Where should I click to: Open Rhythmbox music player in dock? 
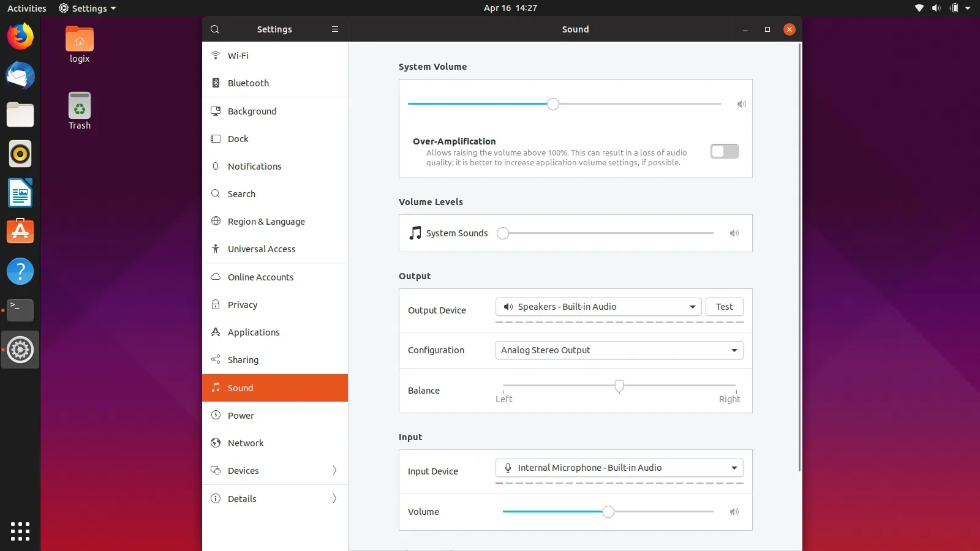pos(20,154)
